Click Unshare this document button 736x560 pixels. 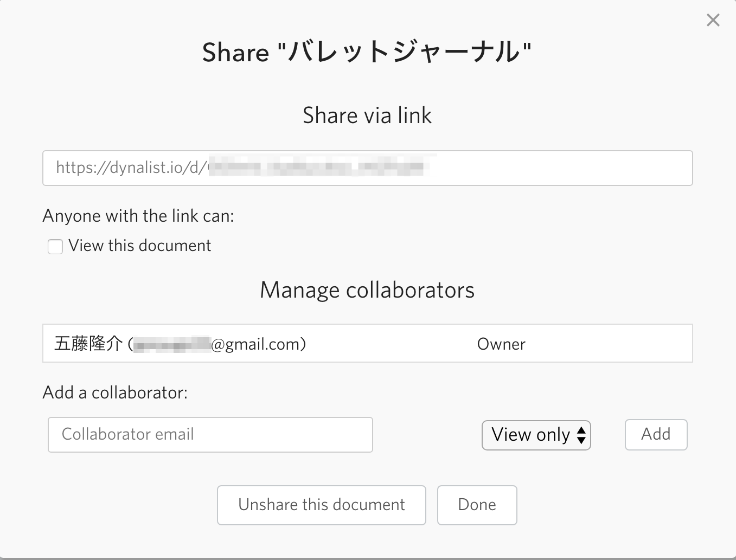(321, 505)
